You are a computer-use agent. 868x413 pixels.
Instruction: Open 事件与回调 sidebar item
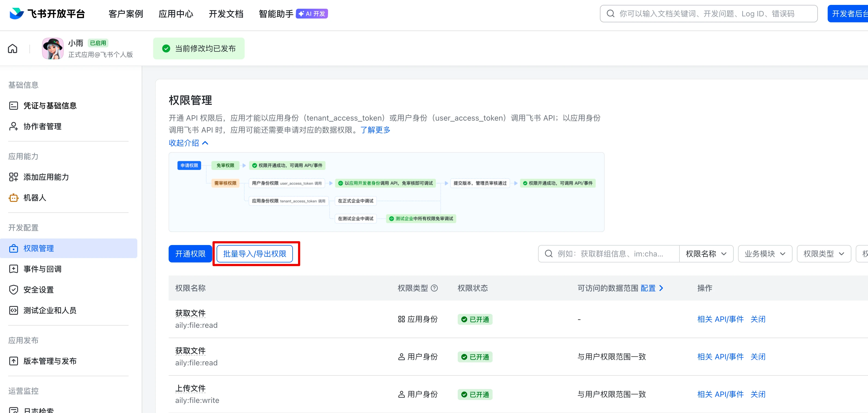click(x=42, y=269)
